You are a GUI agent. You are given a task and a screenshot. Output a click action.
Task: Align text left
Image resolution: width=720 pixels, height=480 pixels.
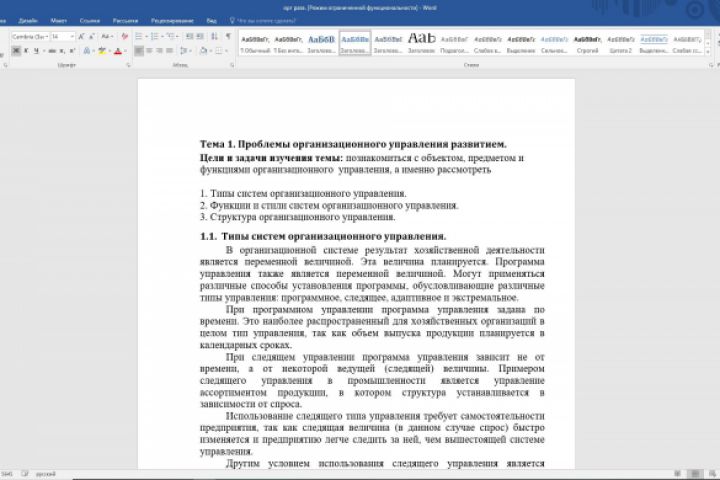click(x=139, y=51)
